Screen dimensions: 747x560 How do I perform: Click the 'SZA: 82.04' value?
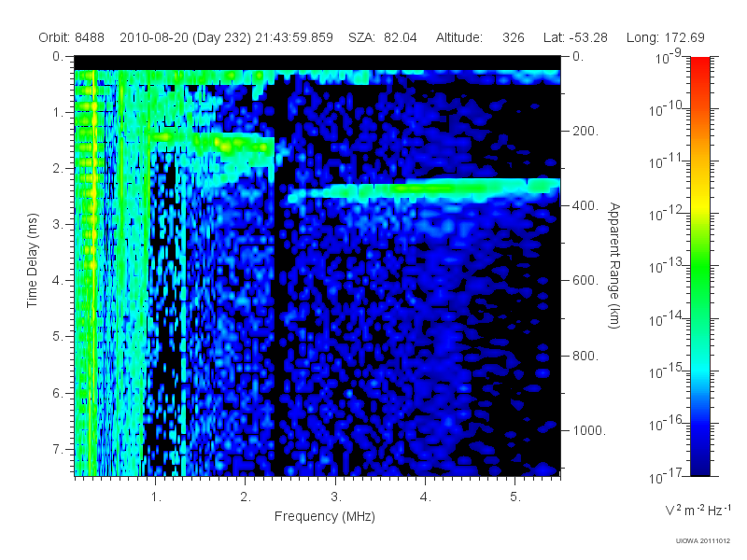click(383, 37)
